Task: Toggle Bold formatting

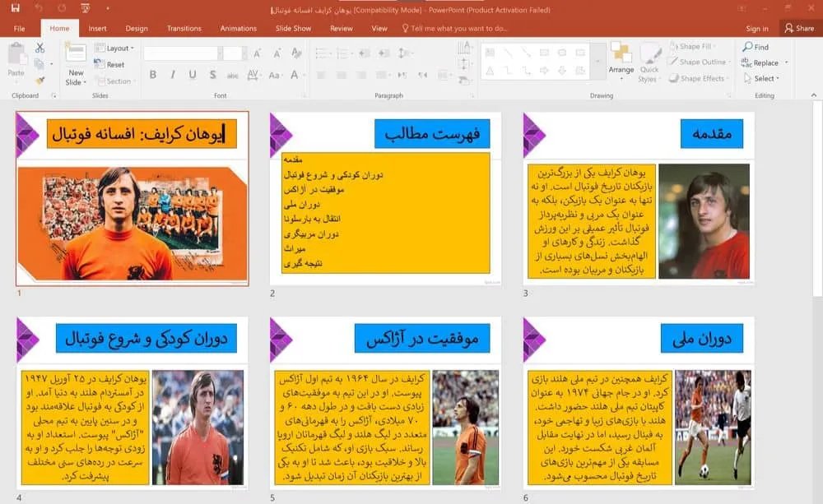Action: (153, 75)
